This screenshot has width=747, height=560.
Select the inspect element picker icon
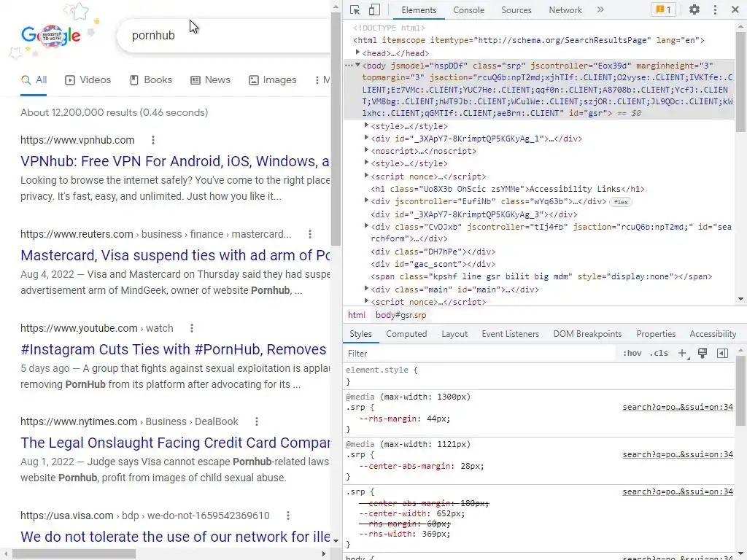point(355,9)
